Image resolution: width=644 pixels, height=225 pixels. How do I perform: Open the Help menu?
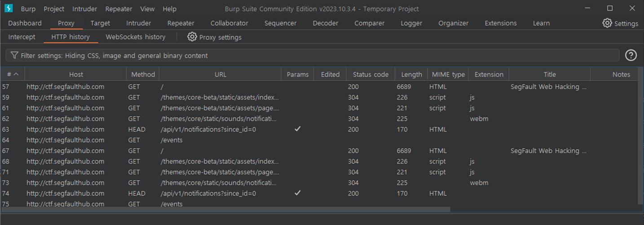(169, 9)
